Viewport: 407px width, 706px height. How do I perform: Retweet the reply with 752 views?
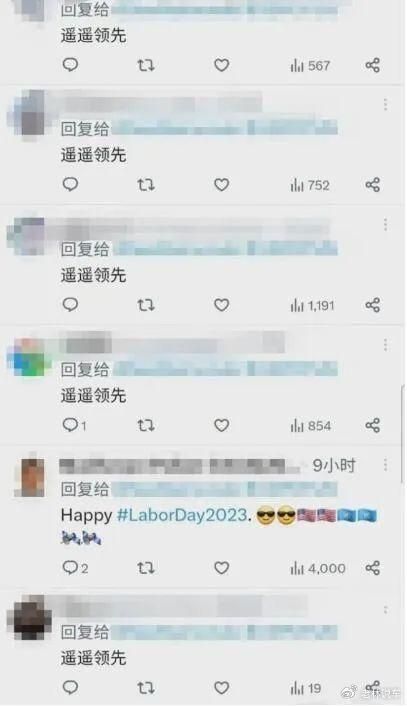(x=146, y=185)
